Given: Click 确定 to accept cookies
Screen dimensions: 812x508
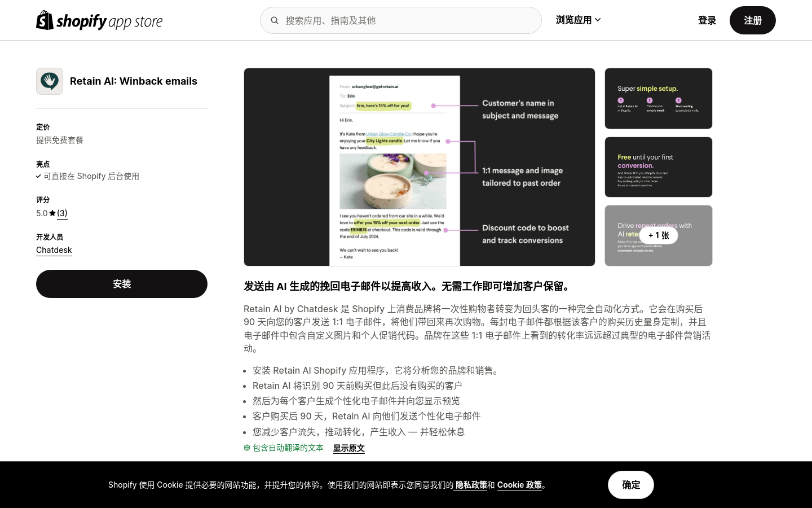Looking at the screenshot, I should coord(631,485).
